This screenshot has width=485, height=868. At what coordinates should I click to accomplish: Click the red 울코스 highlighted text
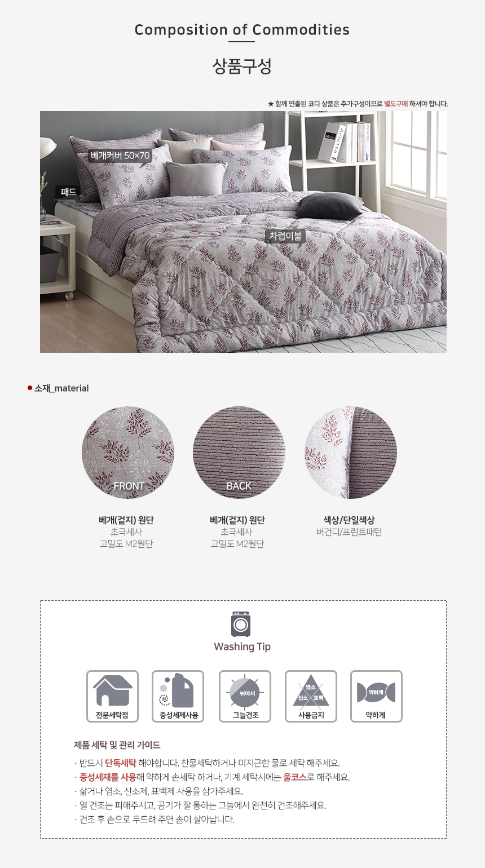295,777
